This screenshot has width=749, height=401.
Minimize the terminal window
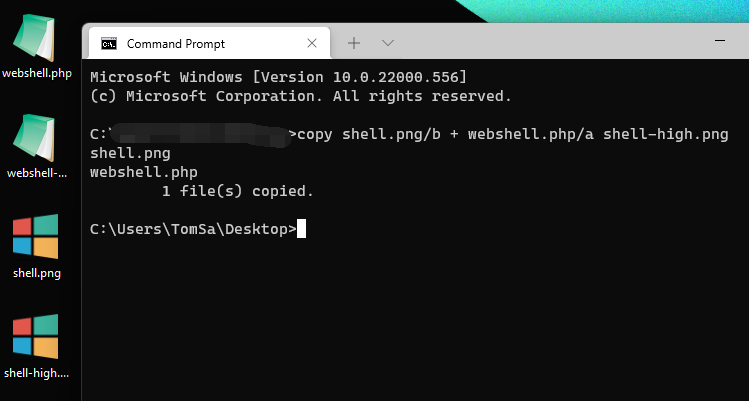719,41
